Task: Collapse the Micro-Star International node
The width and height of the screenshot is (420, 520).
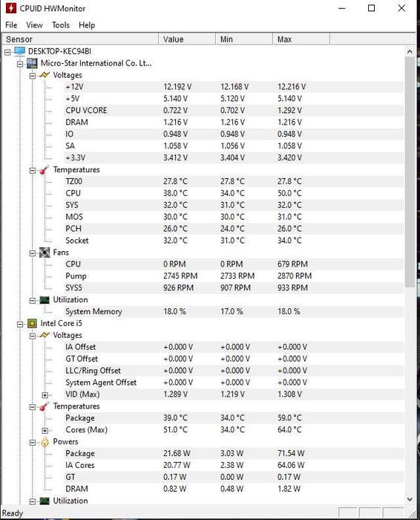Action: [x=20, y=64]
